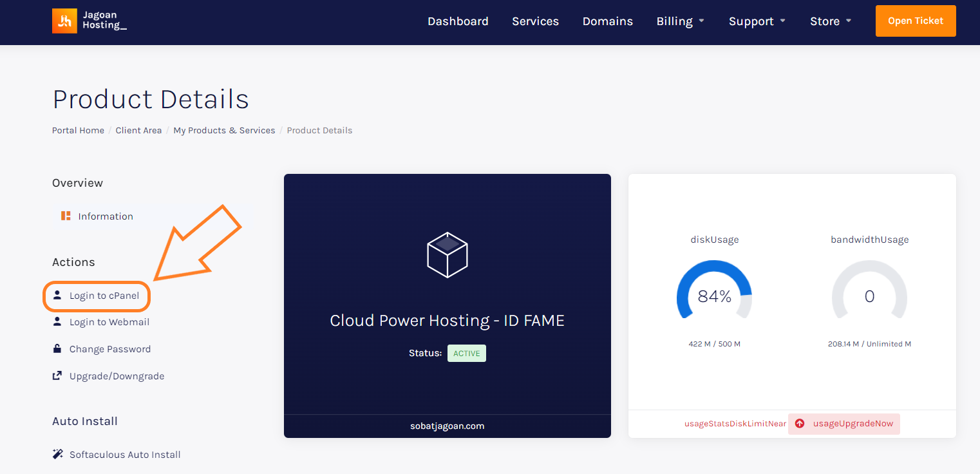Click the Cloud Power Hosting - ID FAME title
Viewport: 980px width, 474px height.
pyautogui.click(x=448, y=321)
